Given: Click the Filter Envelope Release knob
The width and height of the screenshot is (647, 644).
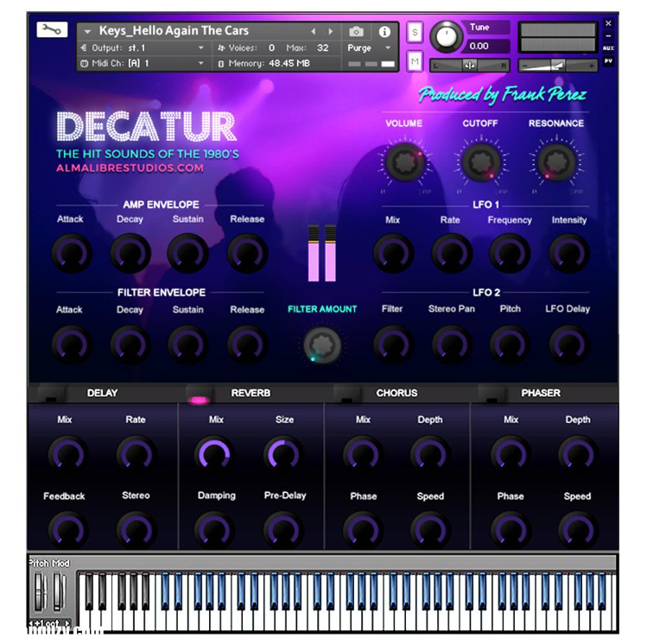Looking at the screenshot, I should point(247,344).
